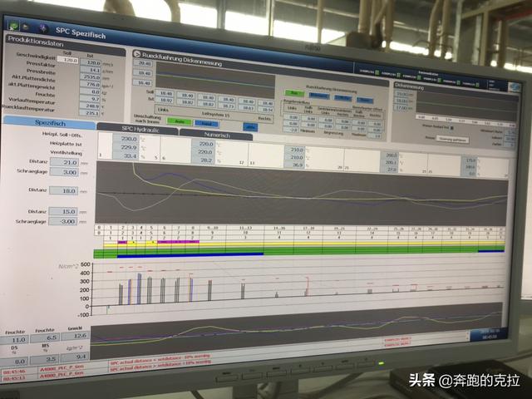The height and width of the screenshot is (399, 532).
Task: Click the Geschwindigkeit Soll input field
Action: tap(68, 61)
